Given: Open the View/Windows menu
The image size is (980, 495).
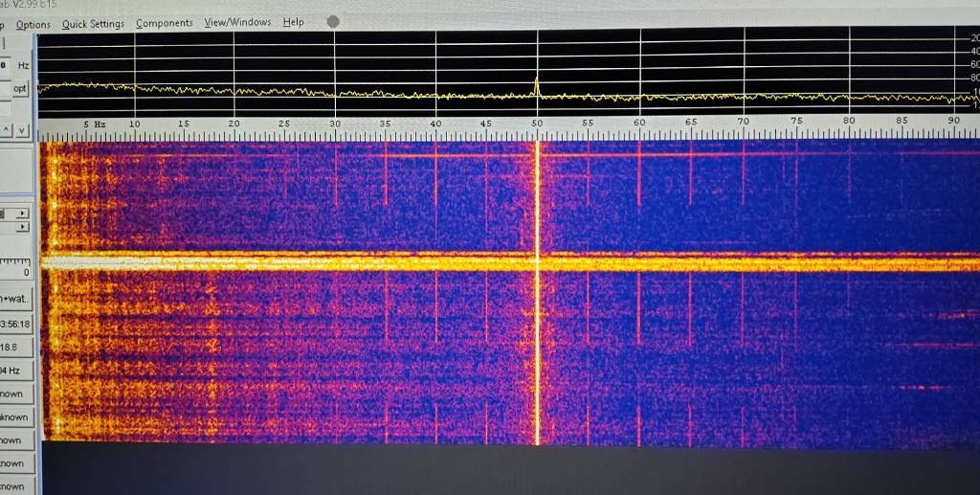Looking at the screenshot, I should click(237, 22).
